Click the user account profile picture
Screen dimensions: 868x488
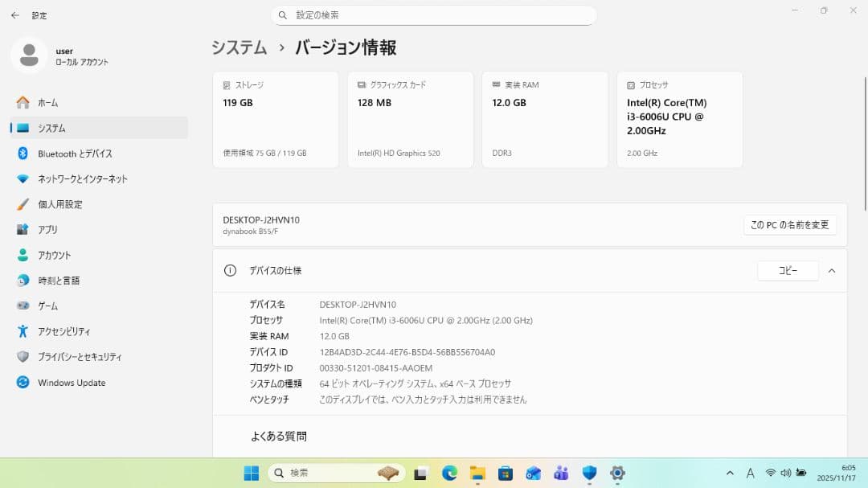(29, 55)
